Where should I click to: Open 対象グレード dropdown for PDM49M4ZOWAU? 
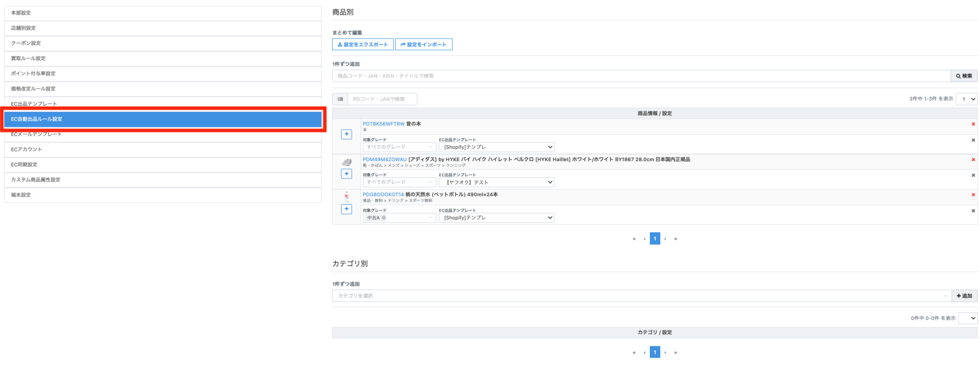coord(399,182)
